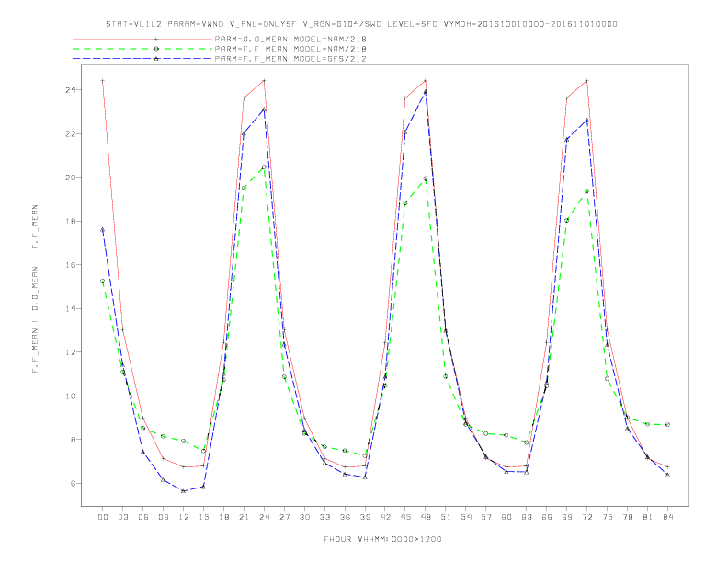
Task: Click x-axis tick label 78
Action: (x=627, y=517)
